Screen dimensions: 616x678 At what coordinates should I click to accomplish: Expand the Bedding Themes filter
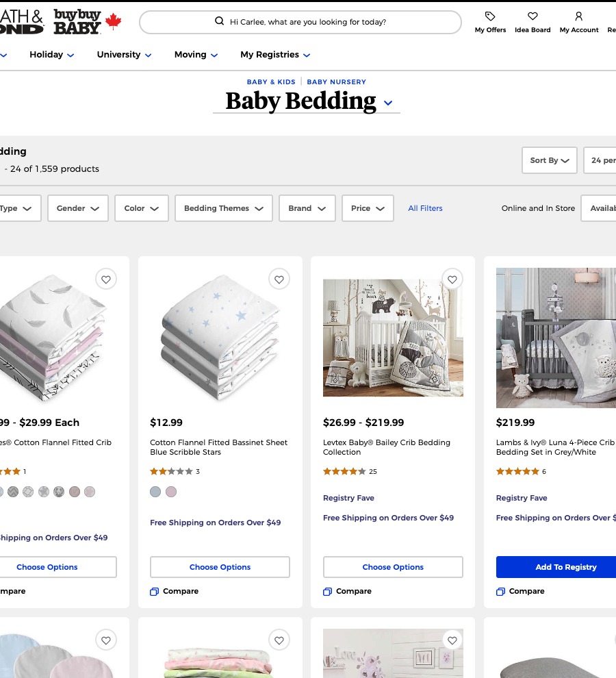point(224,208)
